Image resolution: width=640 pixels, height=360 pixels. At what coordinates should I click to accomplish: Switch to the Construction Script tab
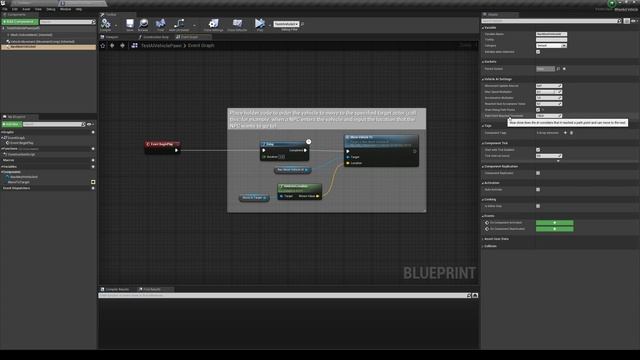click(154, 37)
